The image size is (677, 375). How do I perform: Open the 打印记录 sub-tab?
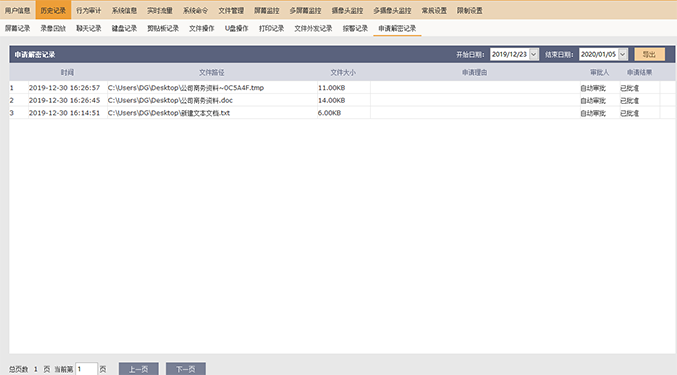[272, 28]
